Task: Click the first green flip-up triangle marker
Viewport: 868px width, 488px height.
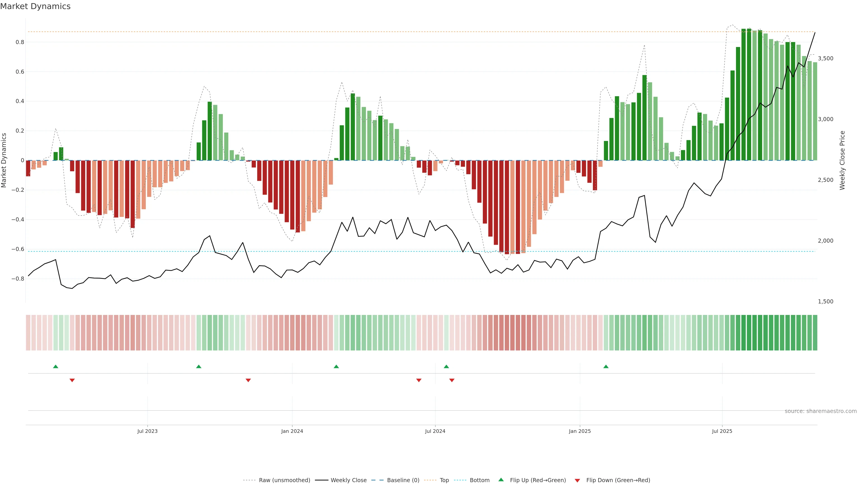Action: pyautogui.click(x=56, y=366)
